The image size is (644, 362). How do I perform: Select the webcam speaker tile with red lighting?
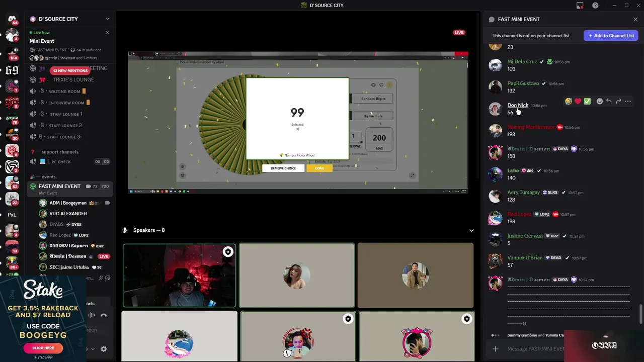[179, 275]
